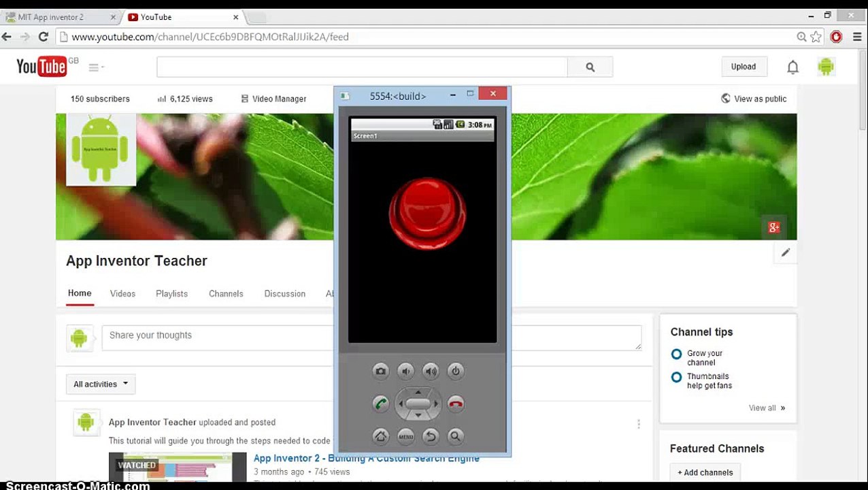Select the Discussion tab
The height and width of the screenshot is (490, 868).
284,293
